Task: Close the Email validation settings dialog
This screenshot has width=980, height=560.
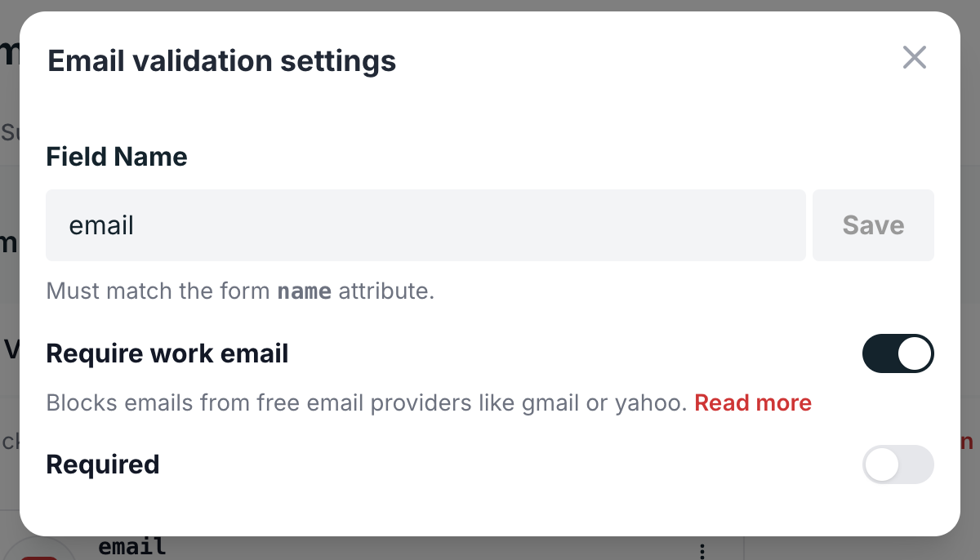Action: click(x=914, y=57)
